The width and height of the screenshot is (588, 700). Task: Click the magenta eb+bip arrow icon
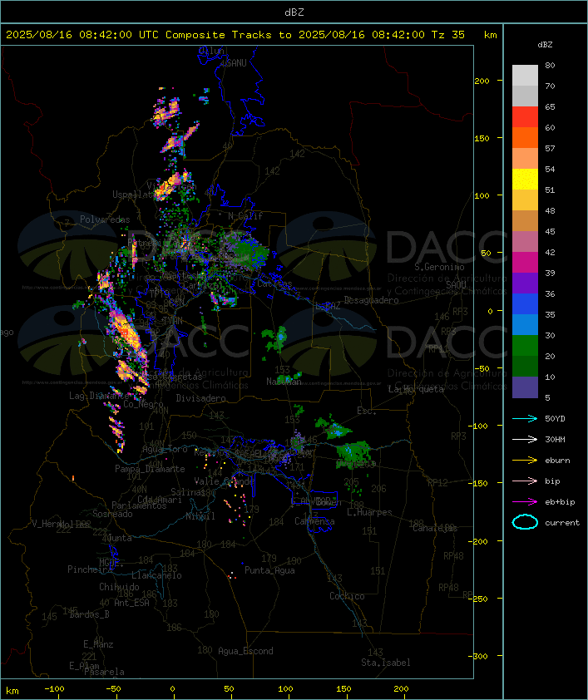(x=525, y=502)
